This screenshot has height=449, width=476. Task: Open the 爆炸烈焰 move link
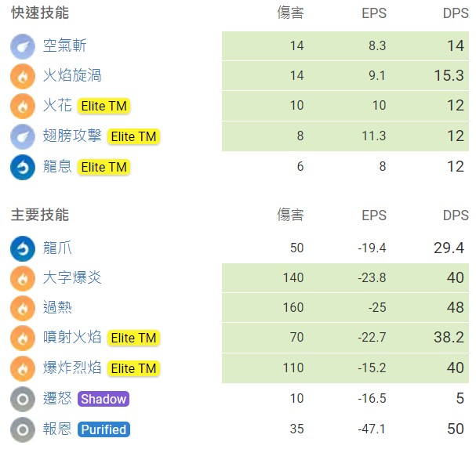[72, 368]
